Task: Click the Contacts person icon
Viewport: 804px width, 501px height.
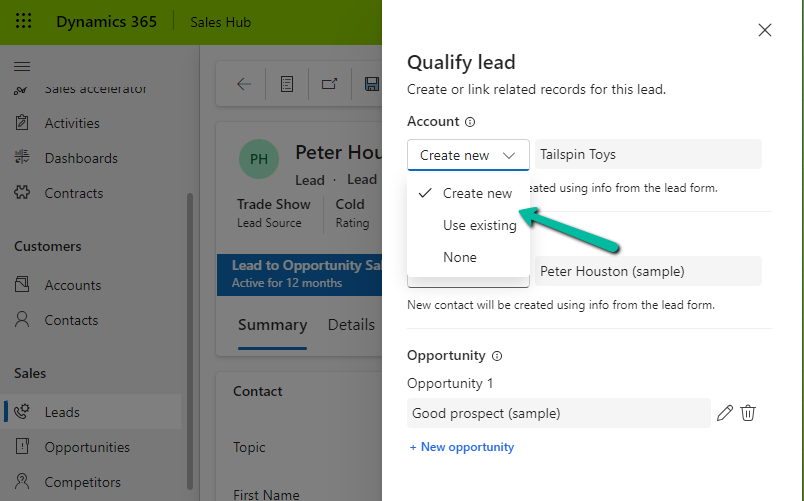Action: click(x=22, y=319)
